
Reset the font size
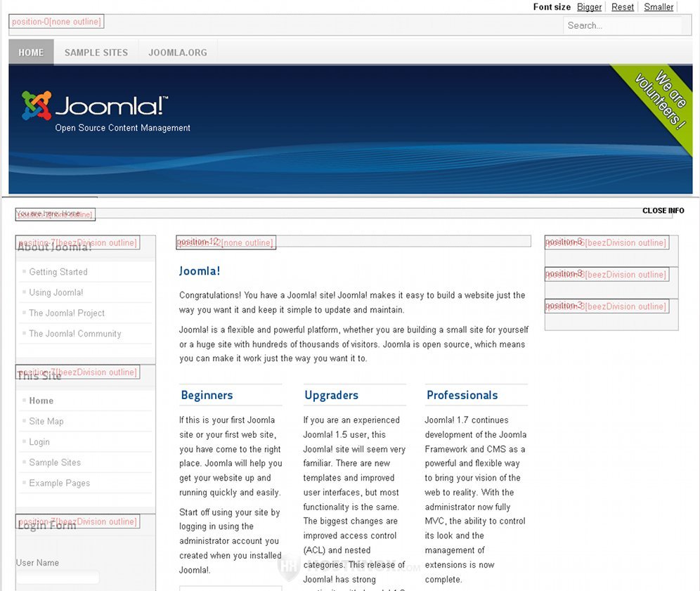tap(622, 7)
